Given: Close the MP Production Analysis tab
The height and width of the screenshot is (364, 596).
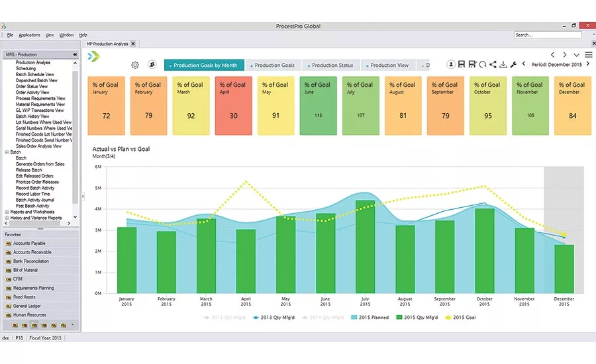Looking at the screenshot, I should [x=133, y=44].
